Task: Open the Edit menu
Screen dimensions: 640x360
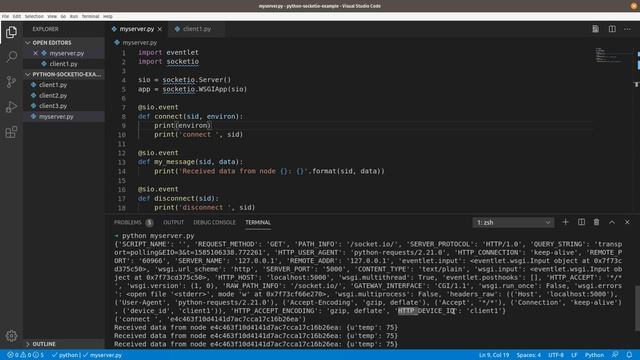Action: point(17,16)
